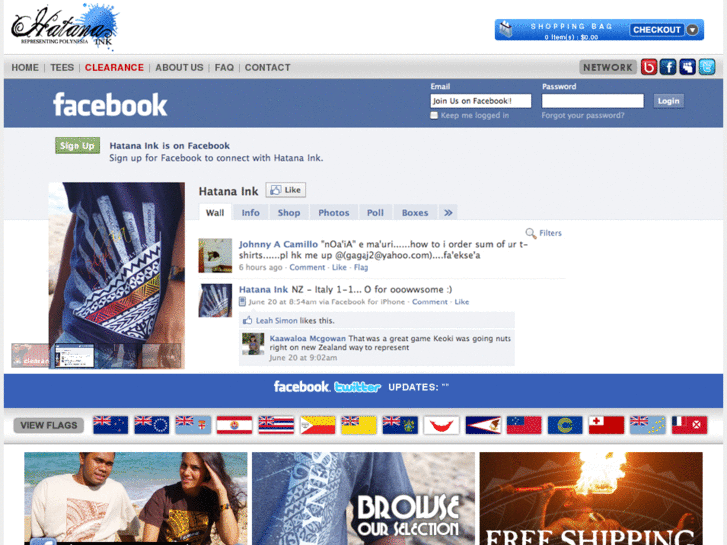727x545 pixels.
Task: Open the CLEARANCE menu item
Action: pyautogui.click(x=114, y=68)
